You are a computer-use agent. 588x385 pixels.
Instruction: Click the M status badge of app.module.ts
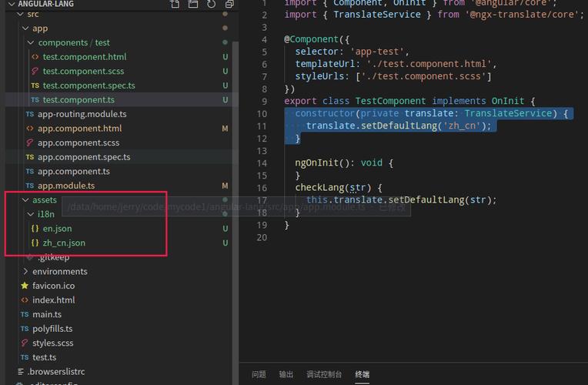click(225, 186)
